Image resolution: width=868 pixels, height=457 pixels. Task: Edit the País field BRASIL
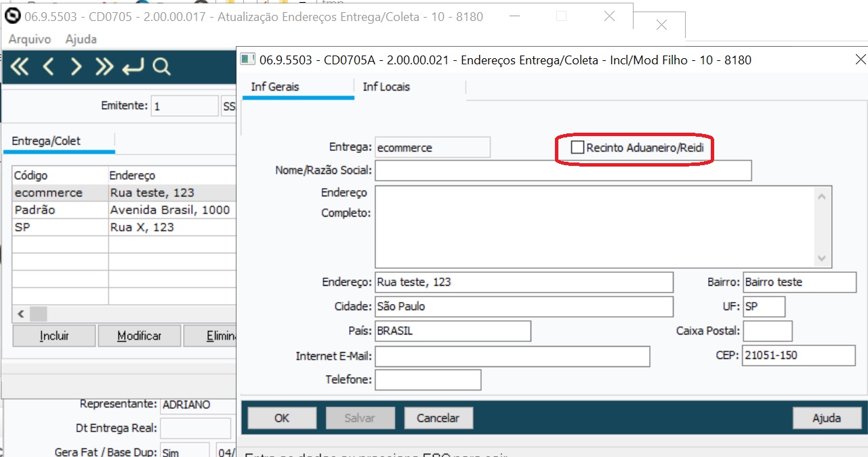point(453,331)
